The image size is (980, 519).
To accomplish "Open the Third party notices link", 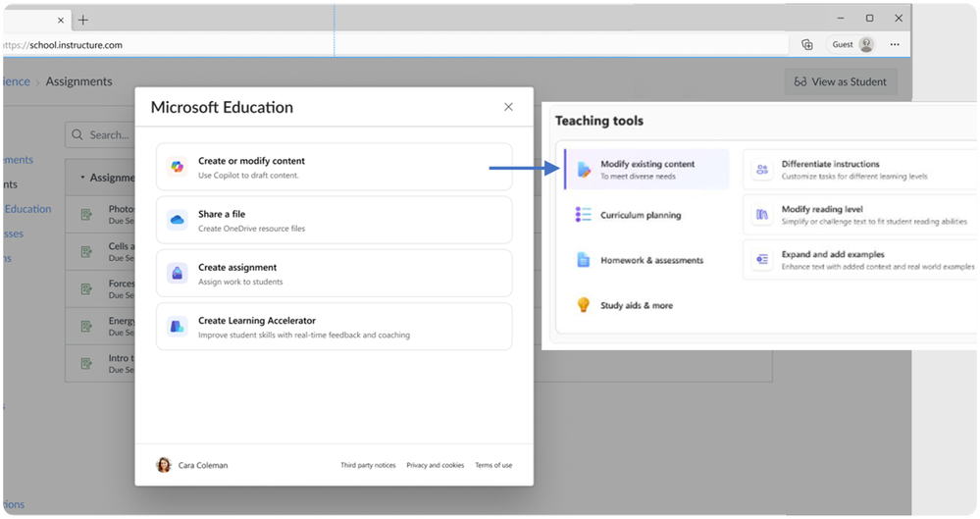I will pyautogui.click(x=368, y=465).
